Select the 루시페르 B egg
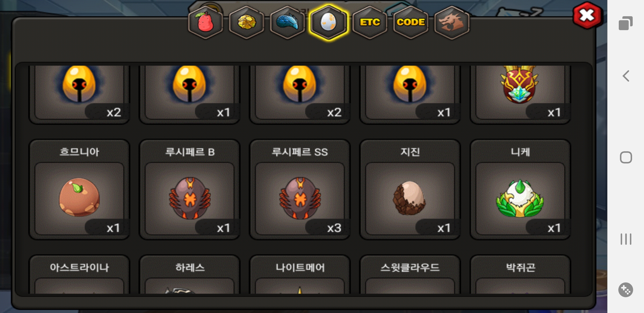 point(189,190)
